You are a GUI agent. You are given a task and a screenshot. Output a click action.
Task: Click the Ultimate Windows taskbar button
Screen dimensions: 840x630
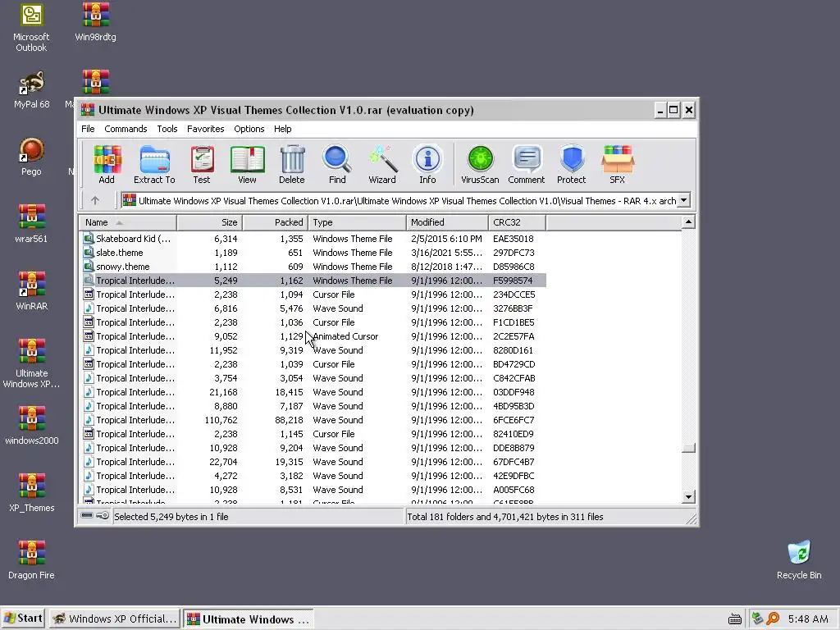click(x=248, y=619)
